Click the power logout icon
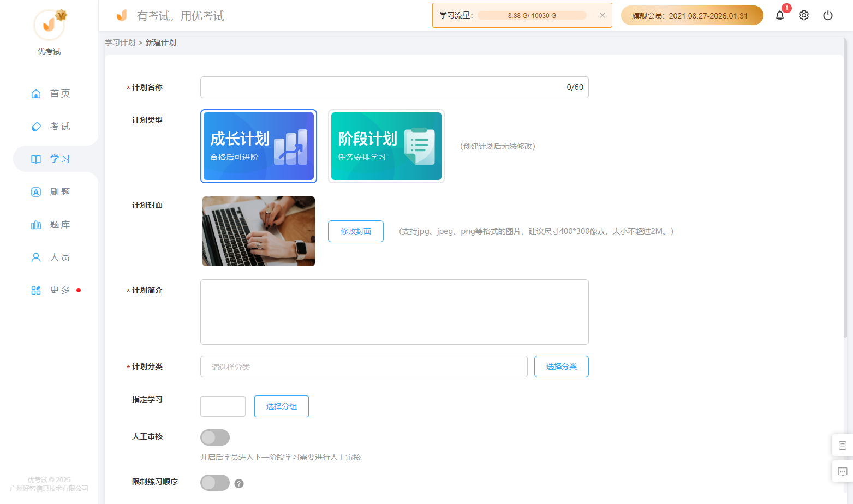 coord(828,15)
